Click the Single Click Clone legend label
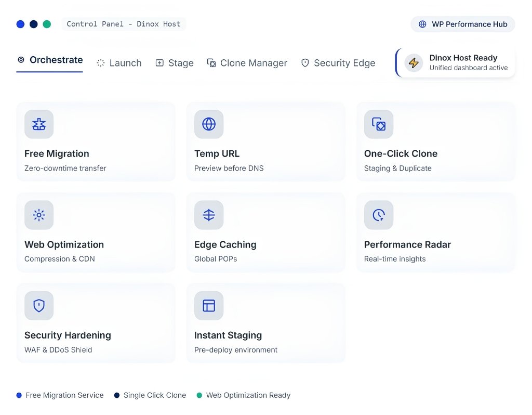Screen dimensions: 532x415 [x=155, y=395]
